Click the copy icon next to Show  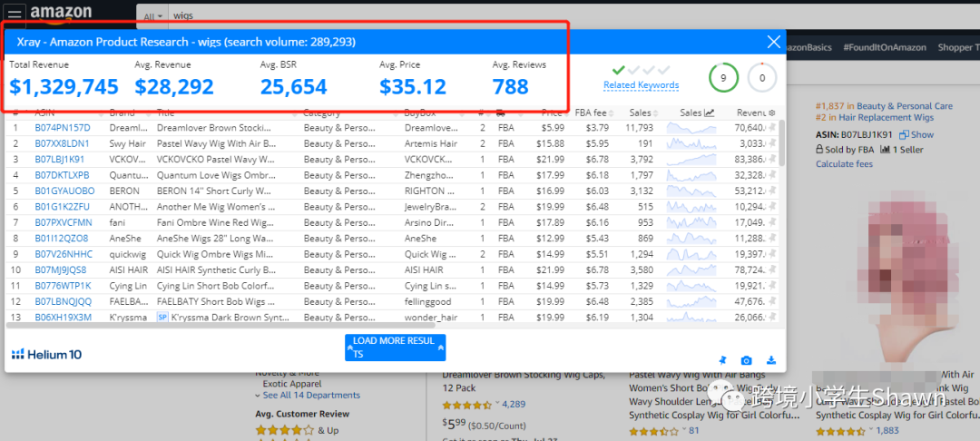tap(904, 135)
